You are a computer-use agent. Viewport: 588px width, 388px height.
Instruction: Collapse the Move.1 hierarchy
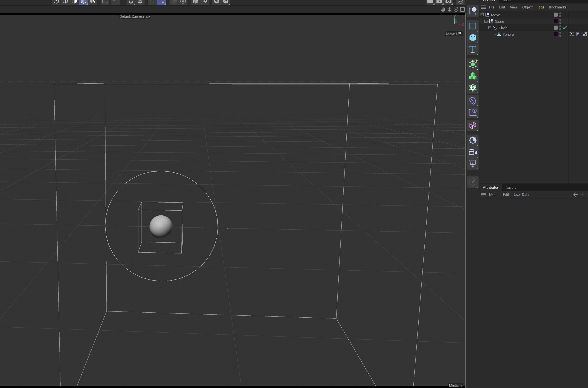(482, 15)
